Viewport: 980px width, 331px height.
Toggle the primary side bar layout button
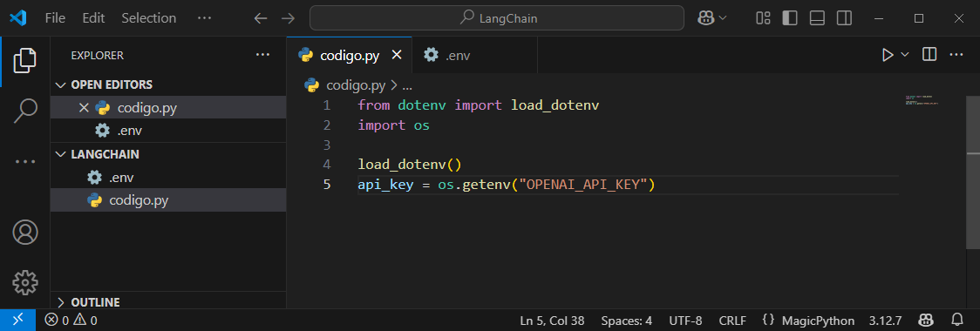pos(789,18)
